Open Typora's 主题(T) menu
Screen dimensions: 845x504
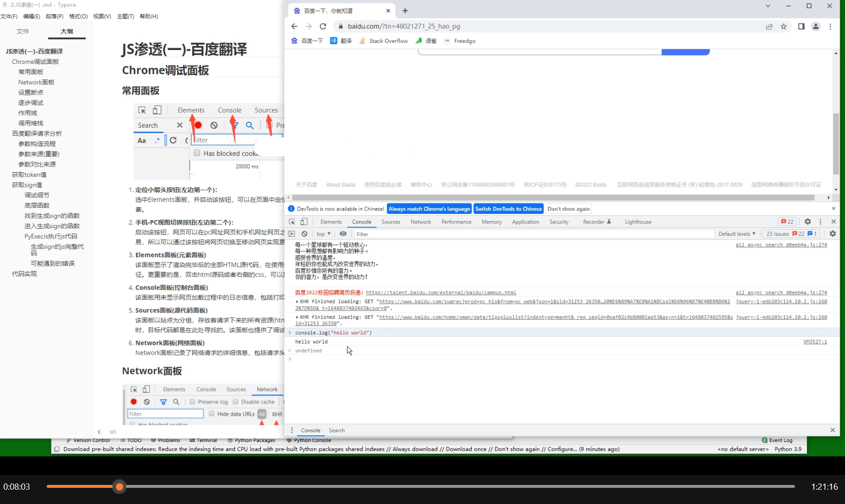[x=125, y=16]
